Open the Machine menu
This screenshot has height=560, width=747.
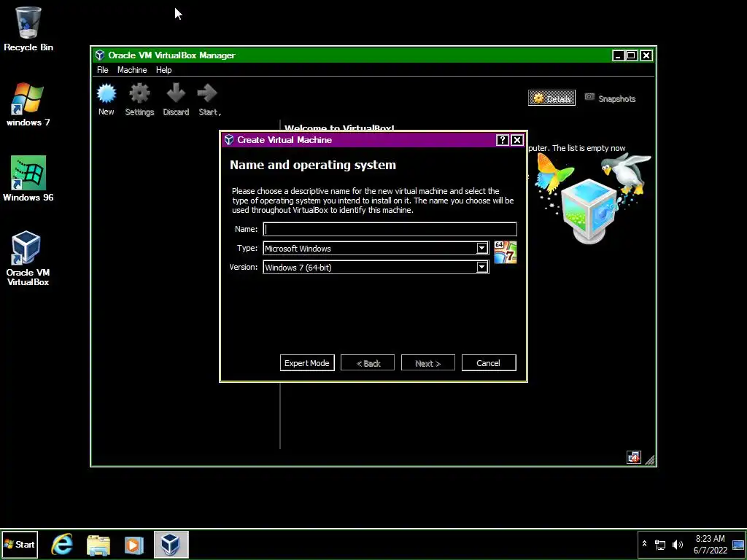[132, 69]
